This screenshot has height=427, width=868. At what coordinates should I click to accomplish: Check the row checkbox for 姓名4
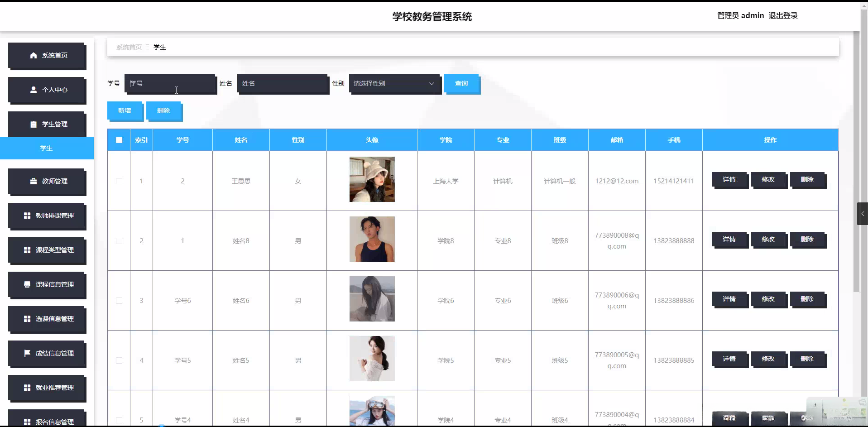coord(119,420)
